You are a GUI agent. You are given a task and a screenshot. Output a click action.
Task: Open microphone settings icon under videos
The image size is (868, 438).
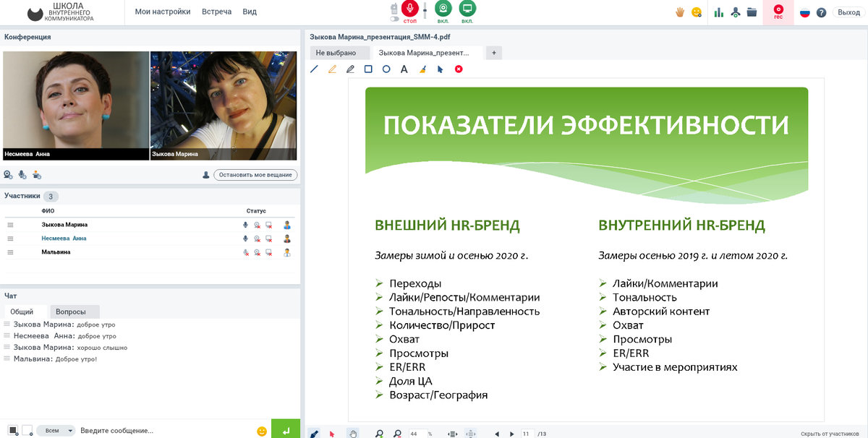click(22, 174)
